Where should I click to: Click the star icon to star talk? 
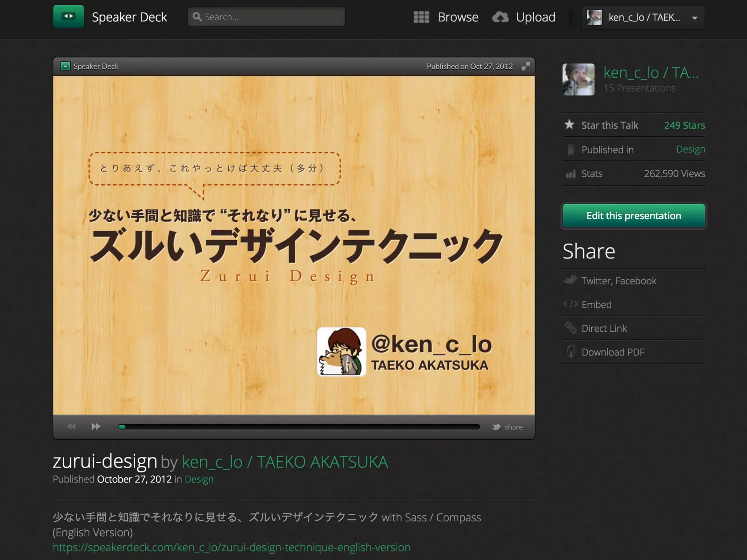[569, 125]
